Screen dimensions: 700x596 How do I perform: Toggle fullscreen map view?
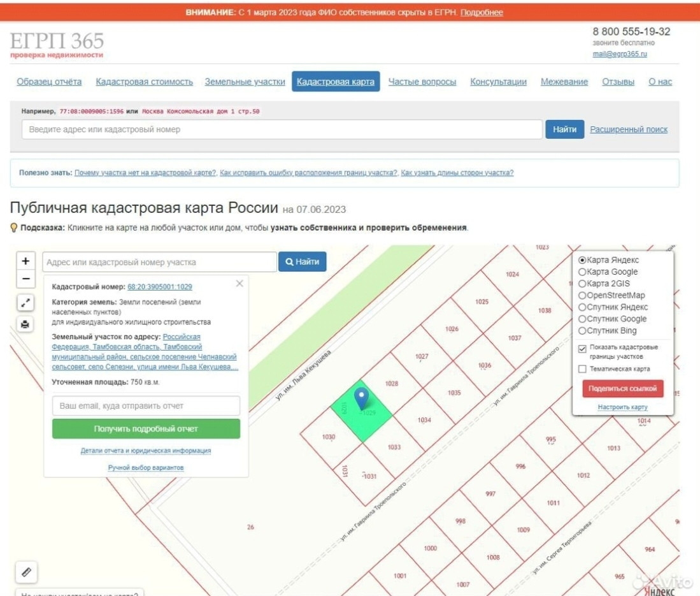[25, 303]
